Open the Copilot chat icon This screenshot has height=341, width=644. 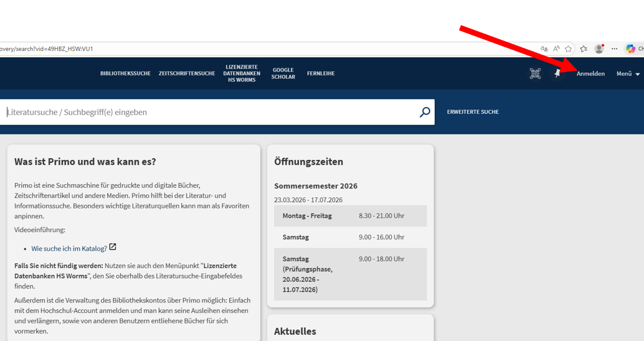pos(630,49)
